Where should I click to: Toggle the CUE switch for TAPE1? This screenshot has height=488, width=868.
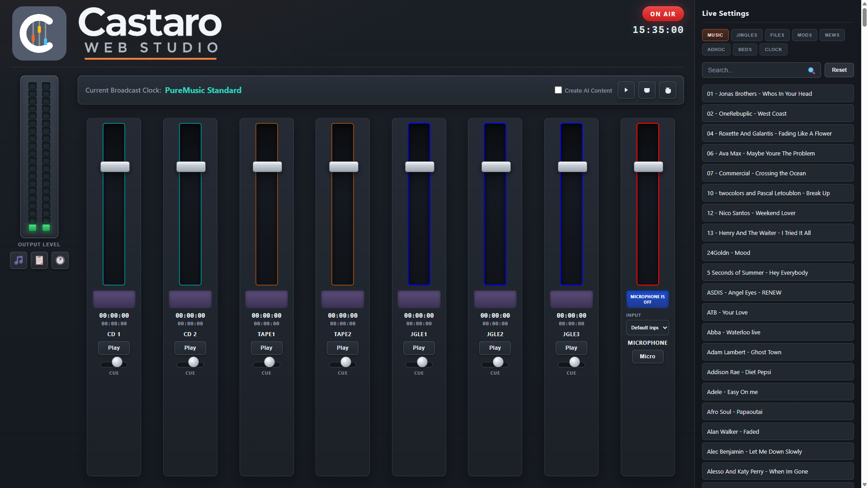tap(266, 362)
